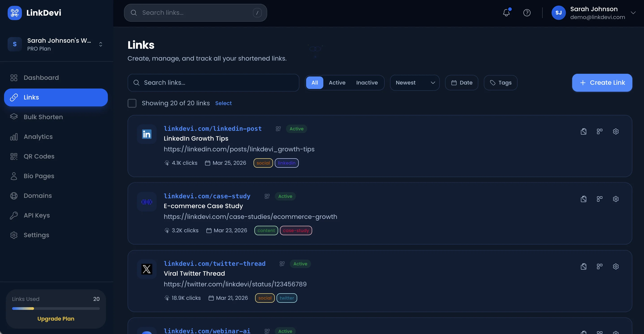
Task: Open settings gear on the twitter-thread link
Action: pyautogui.click(x=616, y=266)
